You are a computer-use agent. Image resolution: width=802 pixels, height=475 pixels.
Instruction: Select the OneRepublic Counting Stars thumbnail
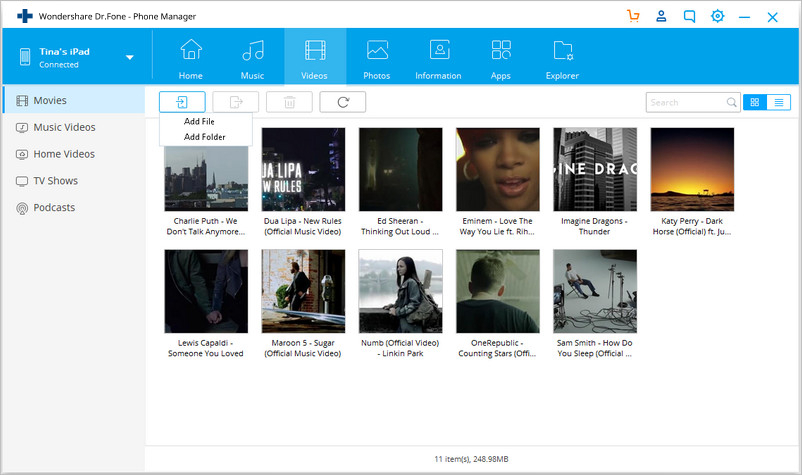(498, 291)
